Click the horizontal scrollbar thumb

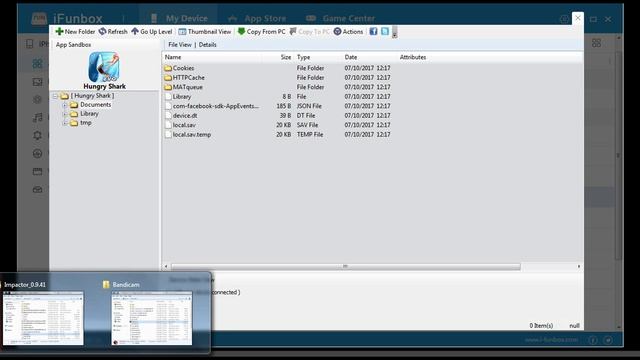(x=345, y=267)
